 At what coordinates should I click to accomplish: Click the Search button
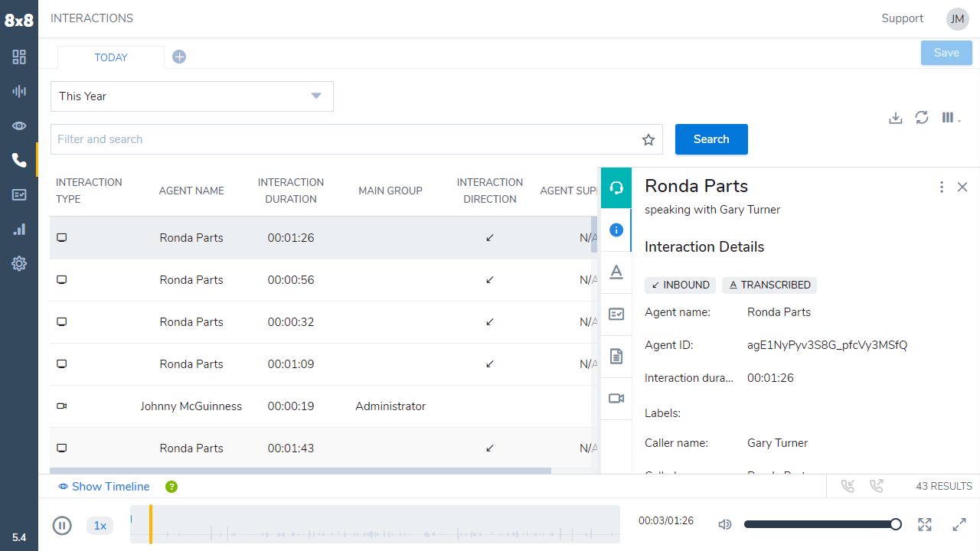(711, 139)
